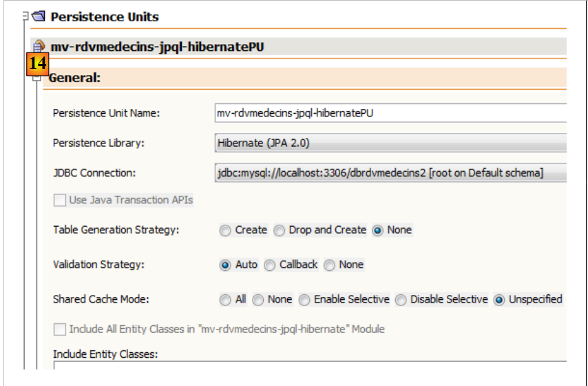Toggle Use Java Transaction APIs checkbox

60,200
